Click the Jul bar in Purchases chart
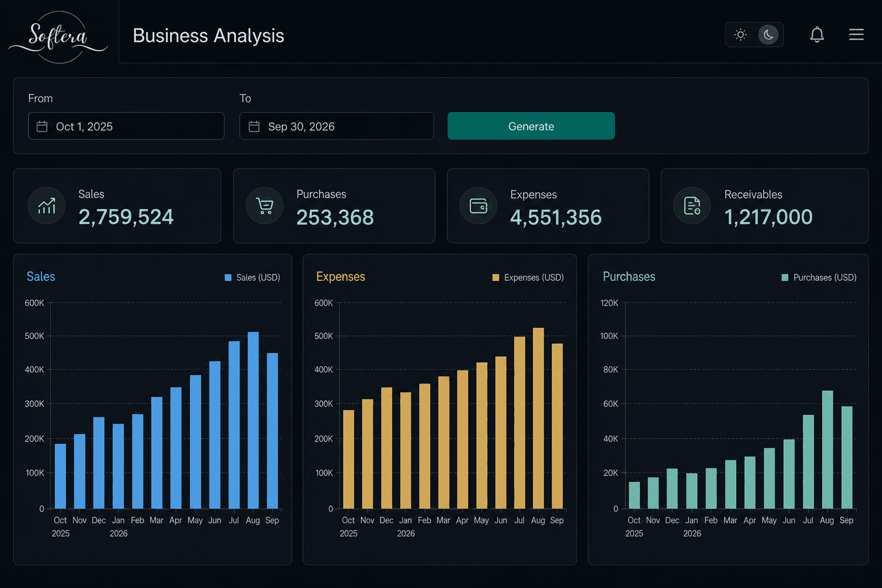The width and height of the screenshot is (882, 588). point(808,462)
